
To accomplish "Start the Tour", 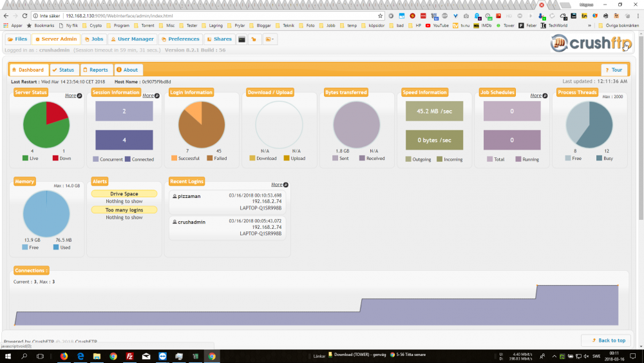I will [614, 70].
